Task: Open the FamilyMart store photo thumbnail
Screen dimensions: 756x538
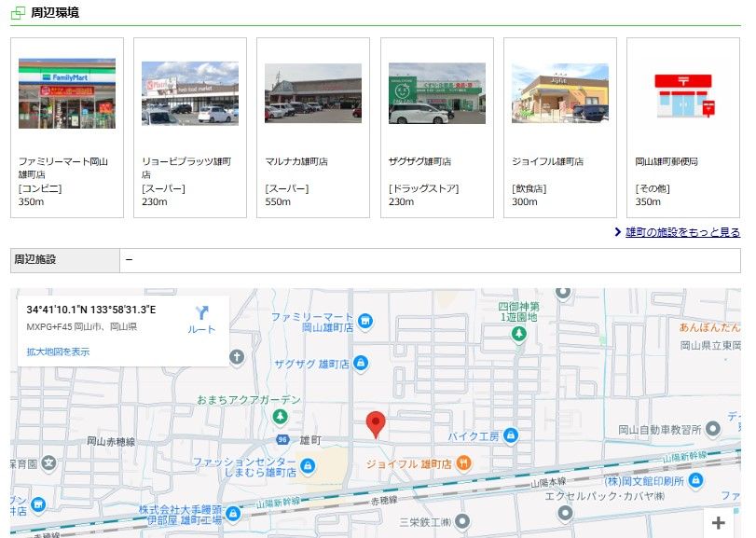Action: click(x=67, y=93)
